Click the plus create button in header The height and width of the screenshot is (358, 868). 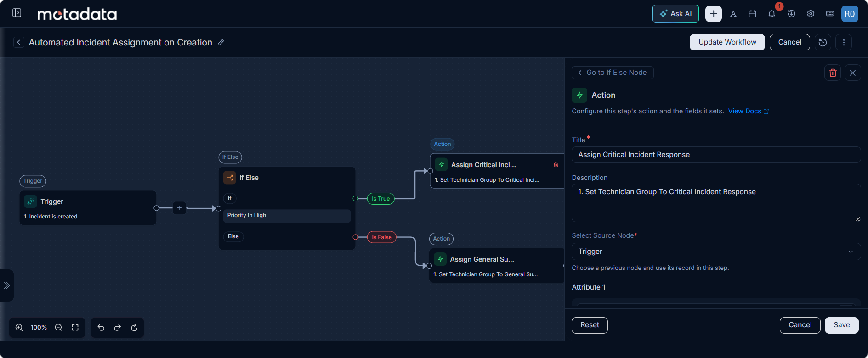[x=714, y=14]
